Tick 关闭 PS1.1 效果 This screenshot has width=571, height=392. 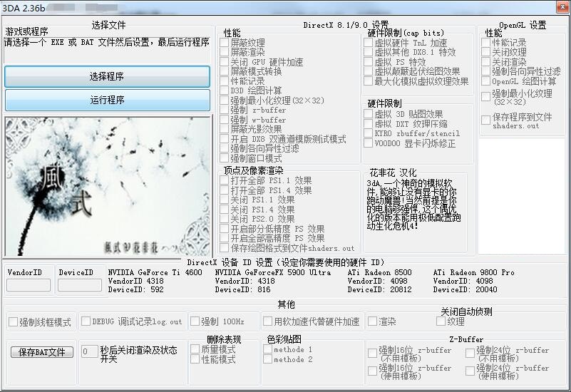[225, 200]
